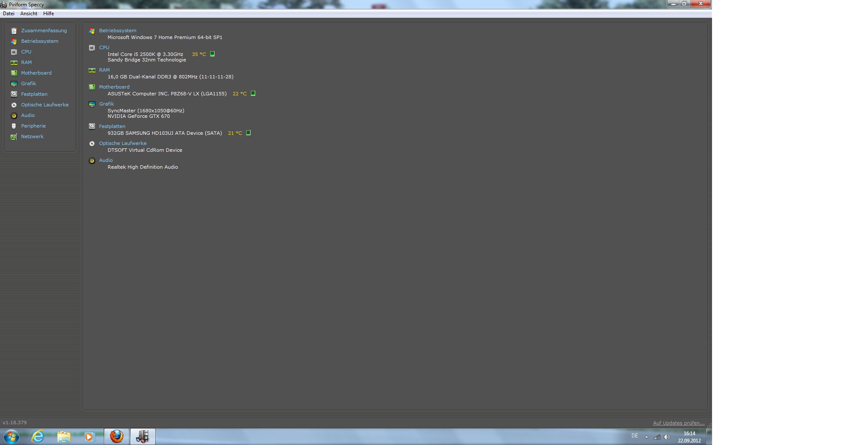Click the Windows flag icon beside Betriebssystem heading
This screenshot has width=868, height=445.
(x=92, y=31)
